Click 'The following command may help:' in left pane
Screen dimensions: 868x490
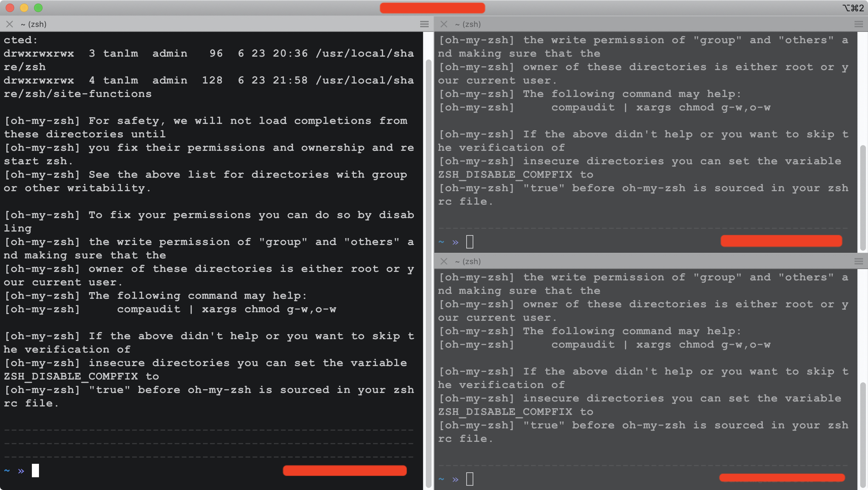pyautogui.click(x=198, y=296)
